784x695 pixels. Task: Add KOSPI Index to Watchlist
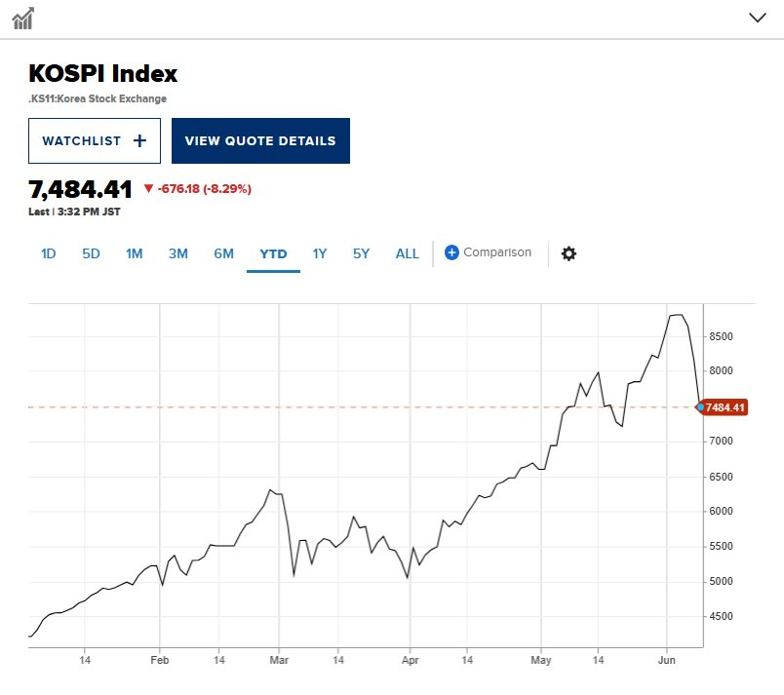pyautogui.click(x=95, y=141)
